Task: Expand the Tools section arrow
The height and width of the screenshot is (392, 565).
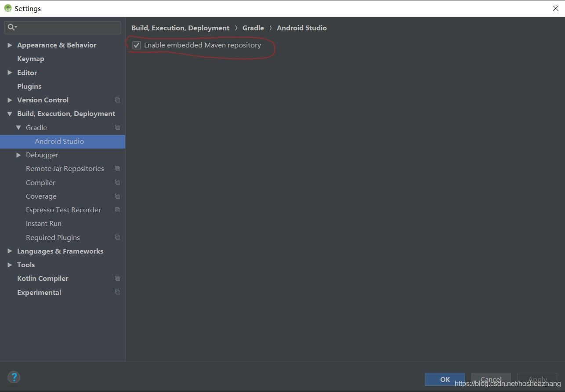Action: point(10,265)
